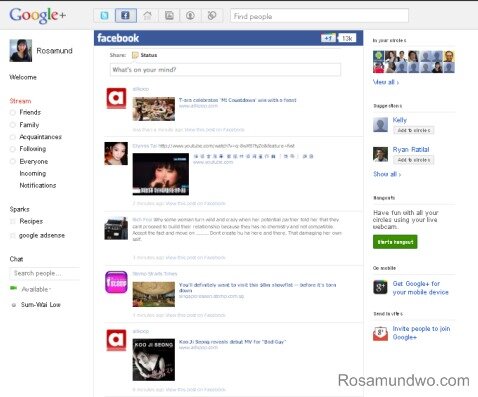Add Ryan Ratilal to circles
Viewport: 478px width, 397px height.
click(x=413, y=160)
